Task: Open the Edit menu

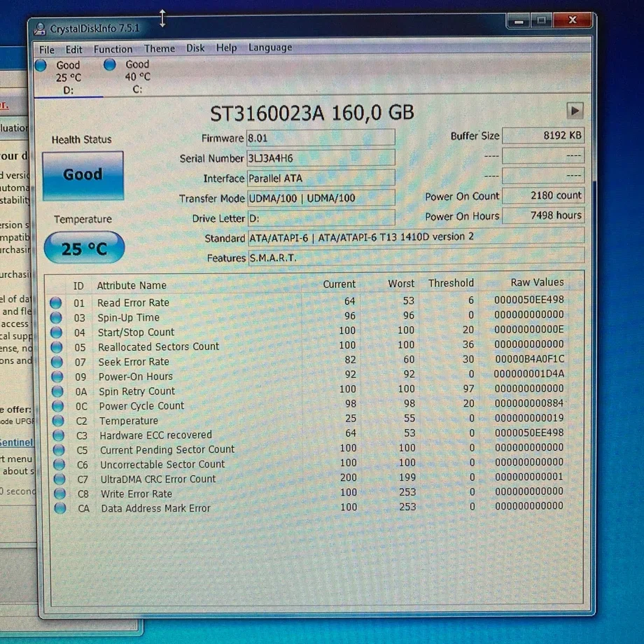Action: coord(74,50)
